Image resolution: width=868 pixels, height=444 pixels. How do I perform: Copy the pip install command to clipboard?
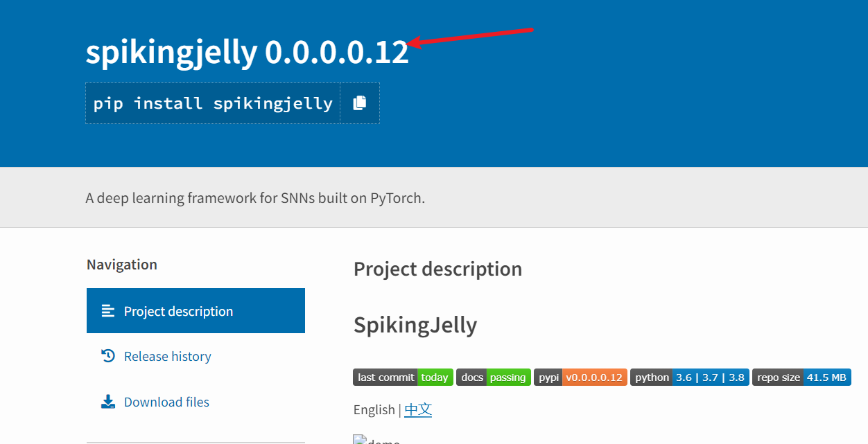pyautogui.click(x=360, y=102)
